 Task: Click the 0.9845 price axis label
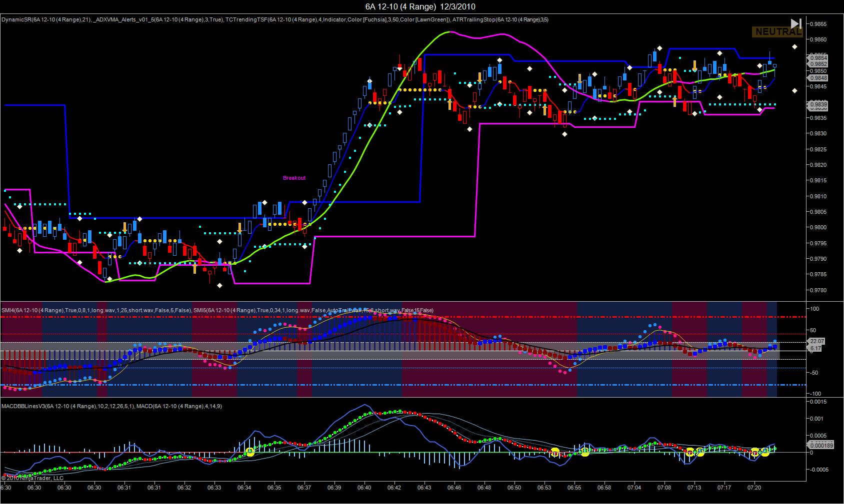818,86
